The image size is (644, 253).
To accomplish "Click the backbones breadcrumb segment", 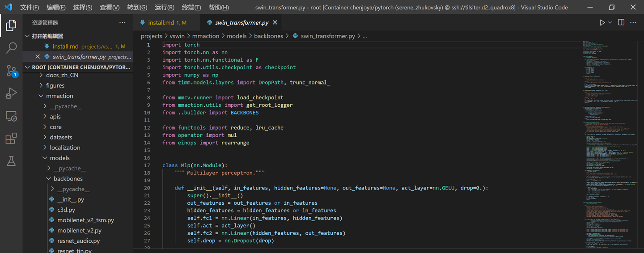I will tap(269, 36).
